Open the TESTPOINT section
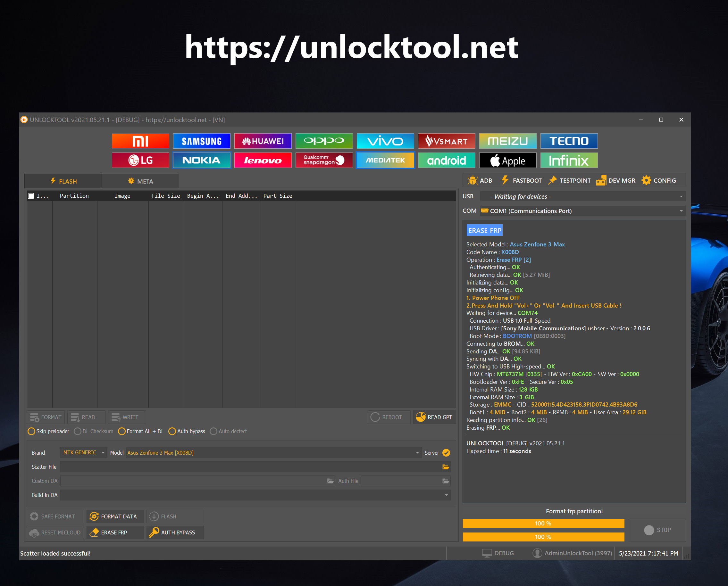The image size is (728, 586). 569,181
